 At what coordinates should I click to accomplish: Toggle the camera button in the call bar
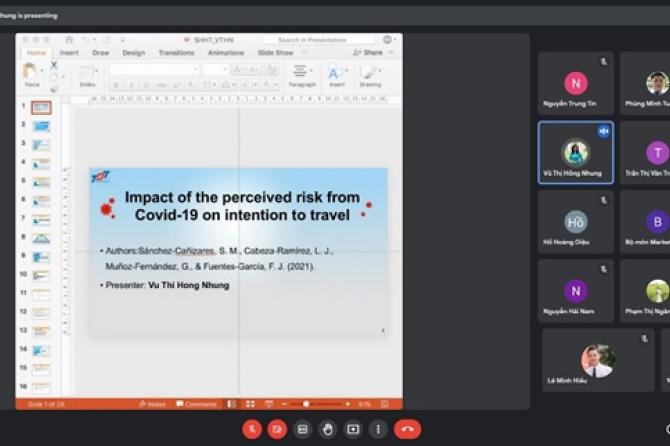pyautogui.click(x=278, y=429)
